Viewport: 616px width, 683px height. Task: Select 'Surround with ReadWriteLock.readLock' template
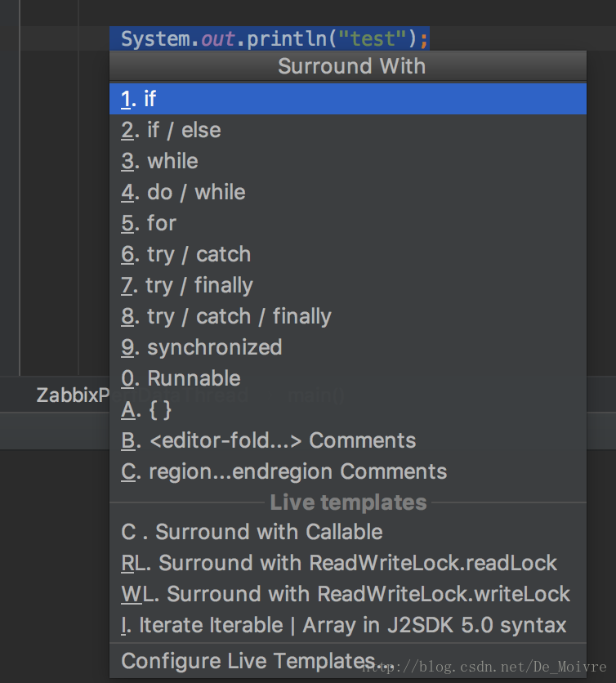click(x=348, y=563)
